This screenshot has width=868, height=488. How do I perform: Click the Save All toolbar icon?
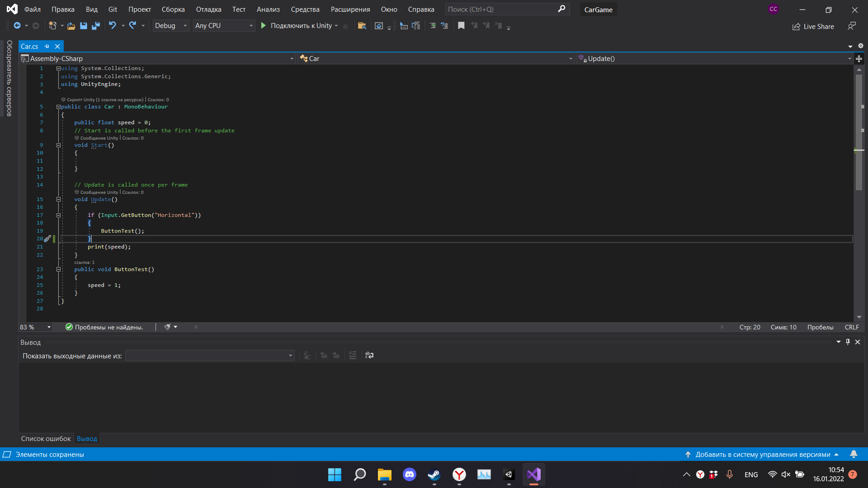click(x=95, y=26)
